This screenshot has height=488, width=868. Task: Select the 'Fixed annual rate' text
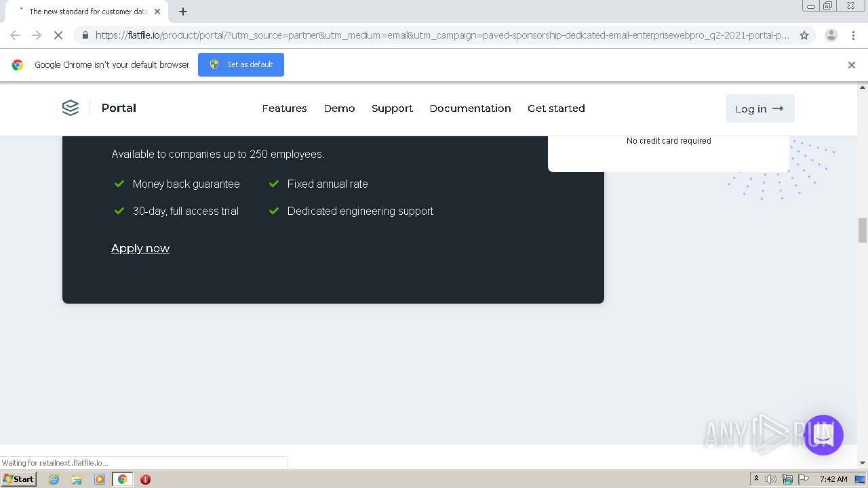(x=328, y=184)
